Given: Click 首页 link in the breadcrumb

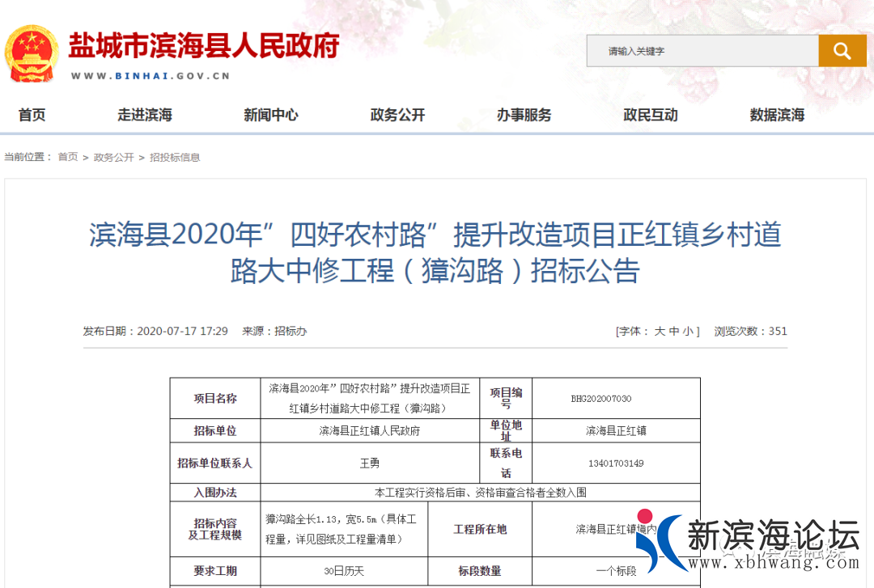Looking at the screenshot, I should click(67, 158).
